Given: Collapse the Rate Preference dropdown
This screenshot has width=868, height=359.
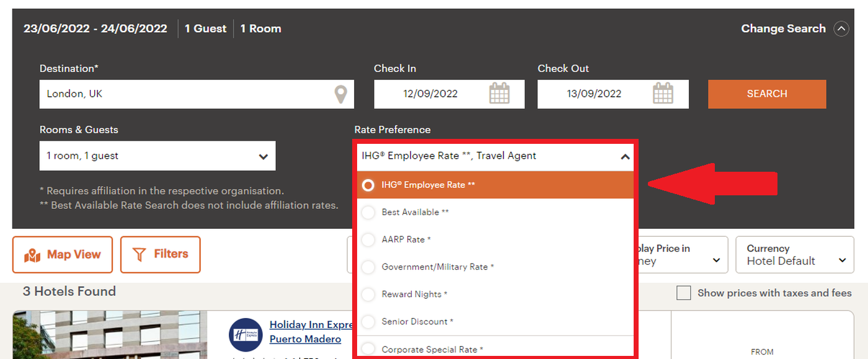Looking at the screenshot, I should 625,157.
